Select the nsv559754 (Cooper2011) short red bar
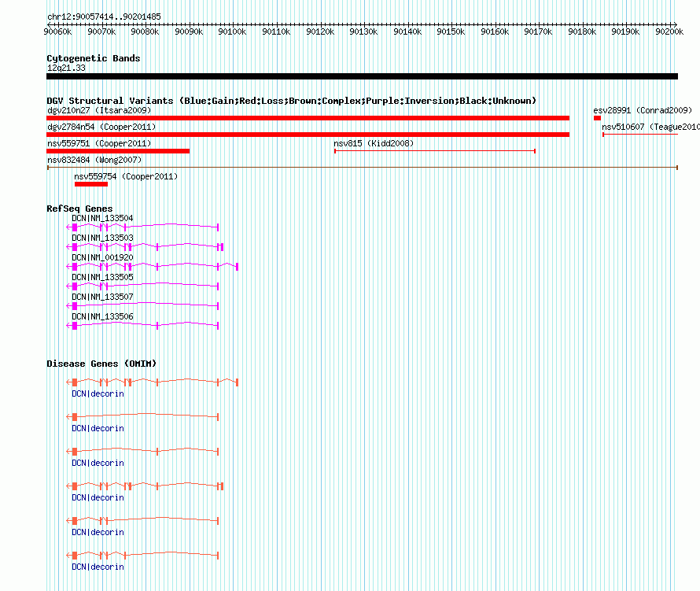The height and width of the screenshot is (591, 700). point(91,184)
